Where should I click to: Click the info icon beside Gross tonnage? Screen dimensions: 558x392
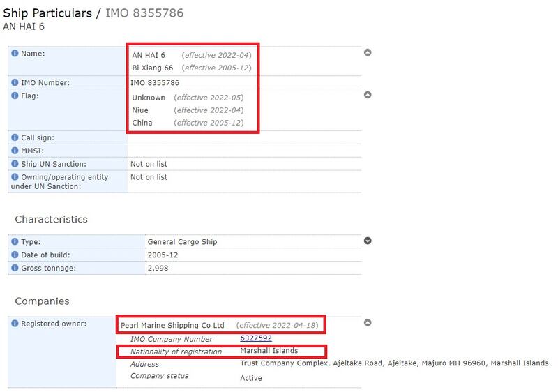15,268
